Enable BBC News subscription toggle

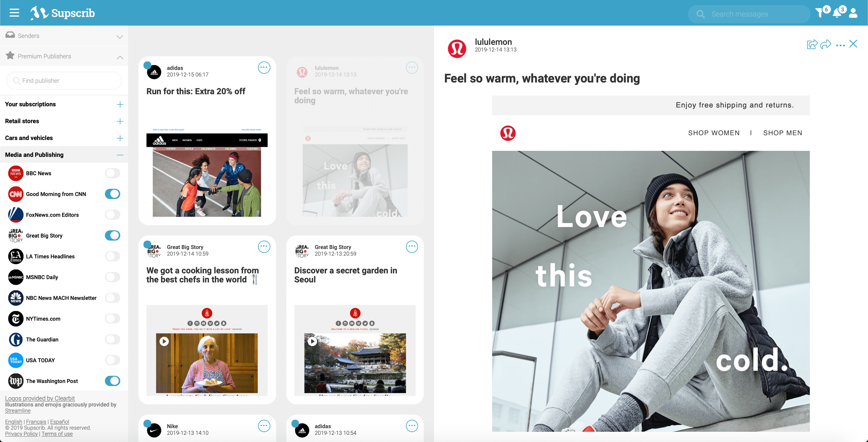coord(112,173)
